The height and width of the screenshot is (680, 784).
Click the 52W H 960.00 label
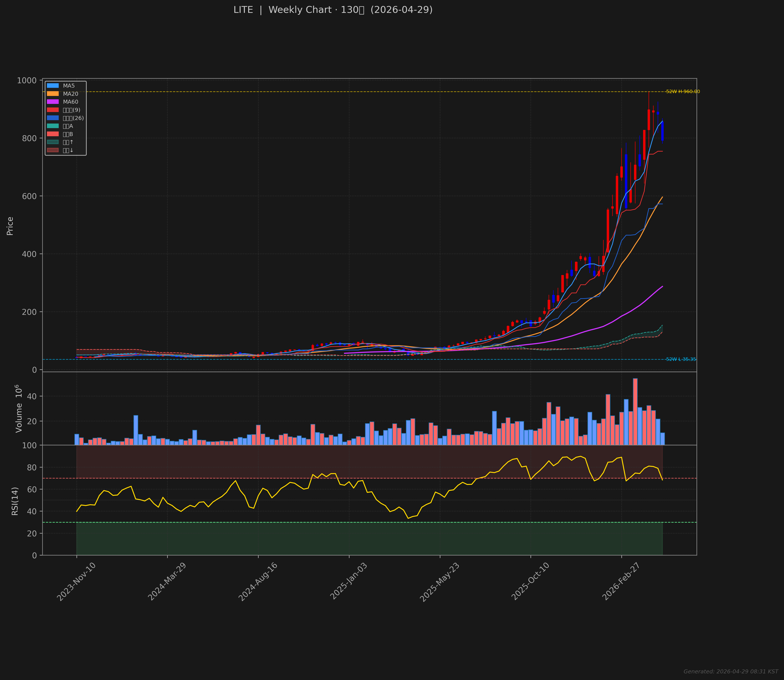tap(683, 91)
